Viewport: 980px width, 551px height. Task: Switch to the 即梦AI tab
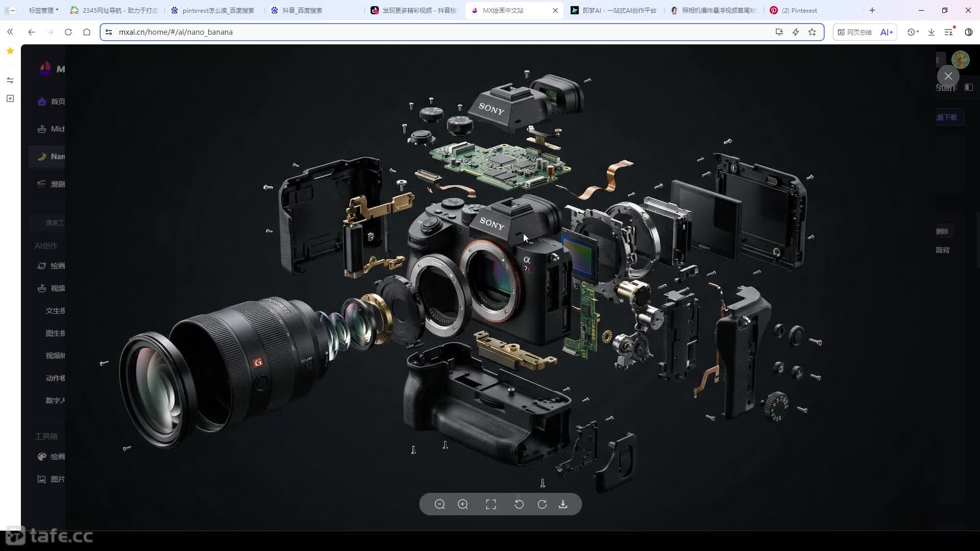614,10
